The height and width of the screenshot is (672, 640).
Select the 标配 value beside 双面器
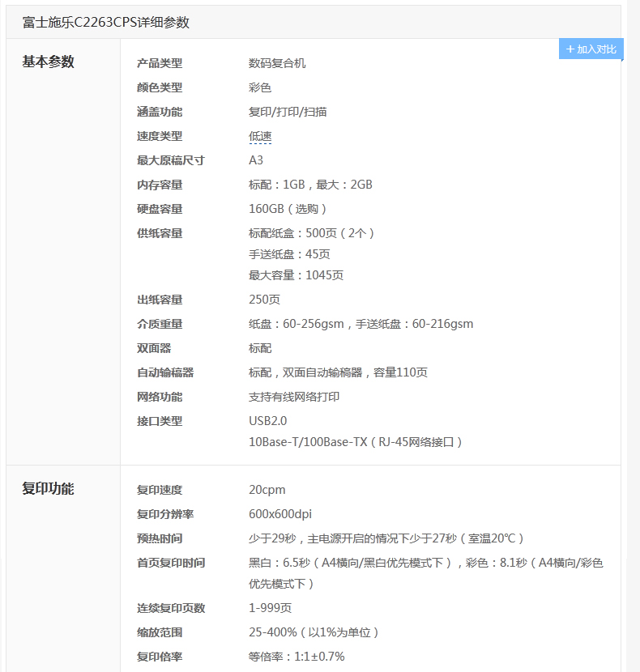coord(260,348)
